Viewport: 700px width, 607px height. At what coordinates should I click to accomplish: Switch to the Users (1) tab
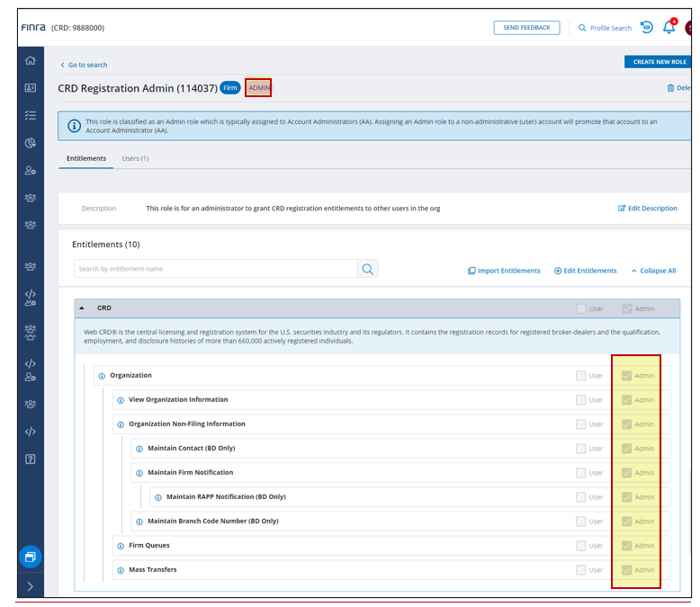pos(135,159)
